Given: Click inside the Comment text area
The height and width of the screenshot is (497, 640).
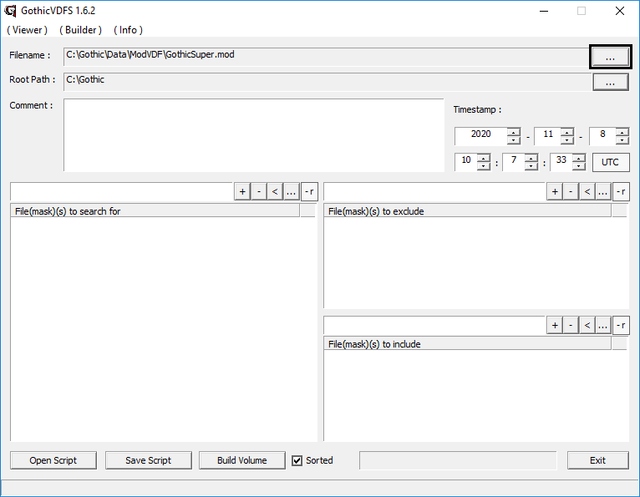Looking at the screenshot, I should coord(253,135).
